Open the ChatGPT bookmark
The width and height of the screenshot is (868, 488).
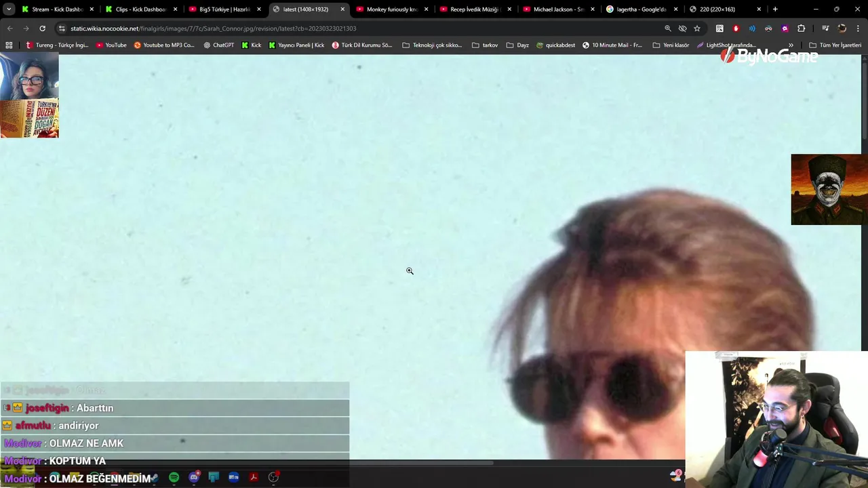point(218,45)
